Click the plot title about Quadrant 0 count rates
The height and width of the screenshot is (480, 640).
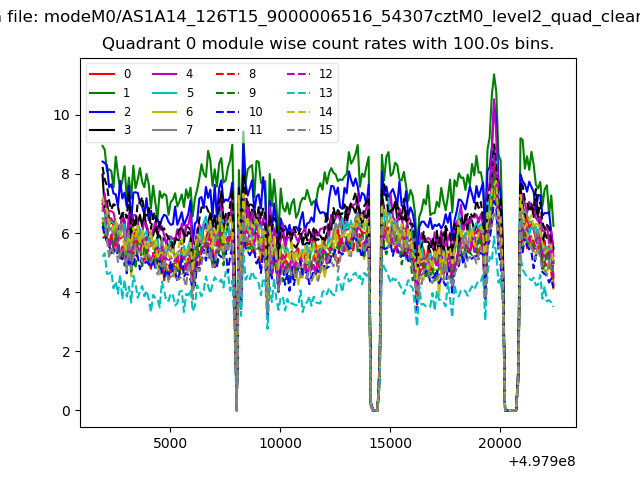click(327, 45)
